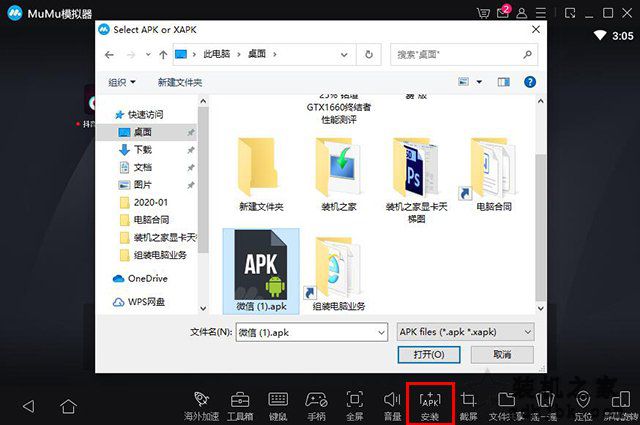Take a screenshot with 截屏
The image size is (640, 425).
click(468, 405)
